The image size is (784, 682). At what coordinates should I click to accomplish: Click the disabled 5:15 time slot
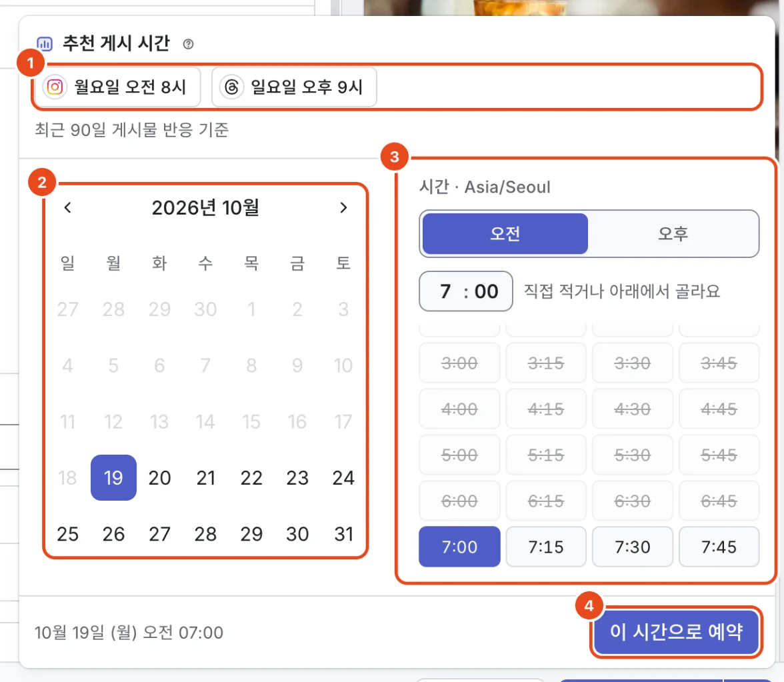click(546, 455)
